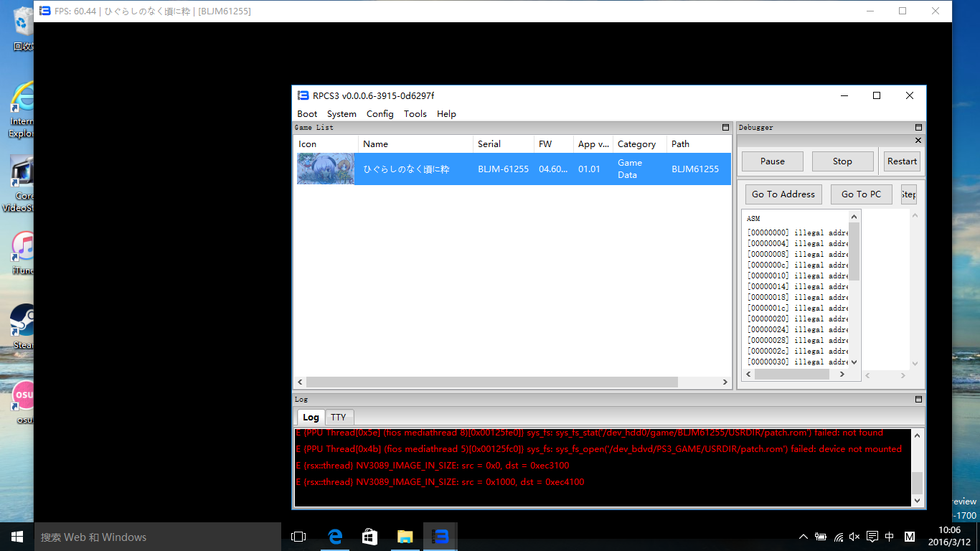Float the Log panel
The width and height of the screenshot is (980, 551).
click(x=918, y=400)
